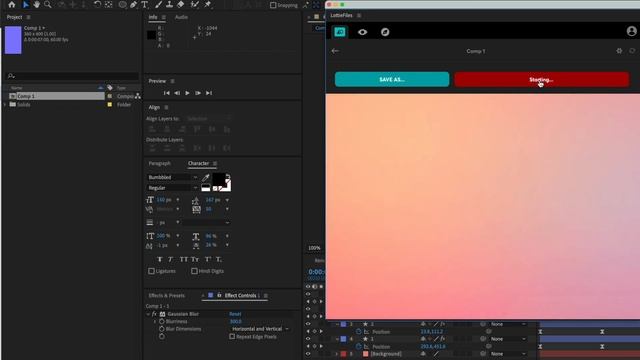
Task: Select the Pen tool
Action: 133,4
